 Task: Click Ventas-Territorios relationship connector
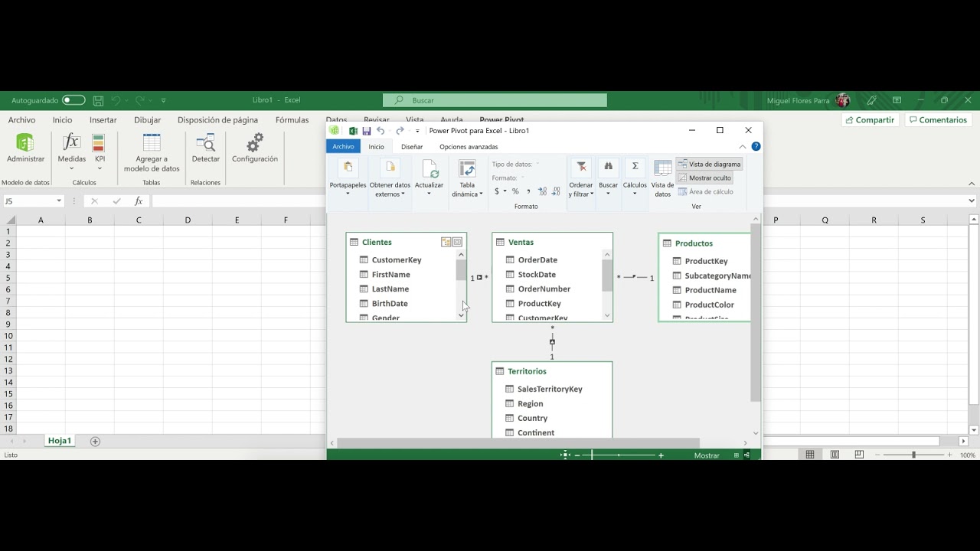pos(552,341)
